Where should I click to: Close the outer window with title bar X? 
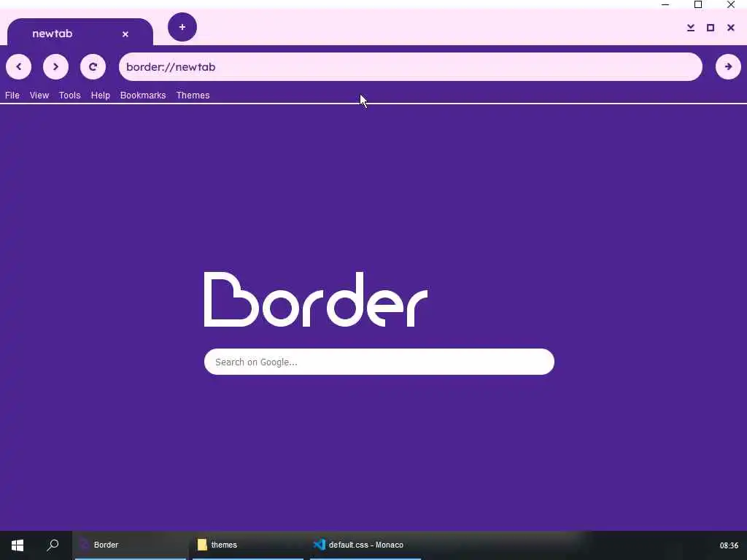[731, 5]
